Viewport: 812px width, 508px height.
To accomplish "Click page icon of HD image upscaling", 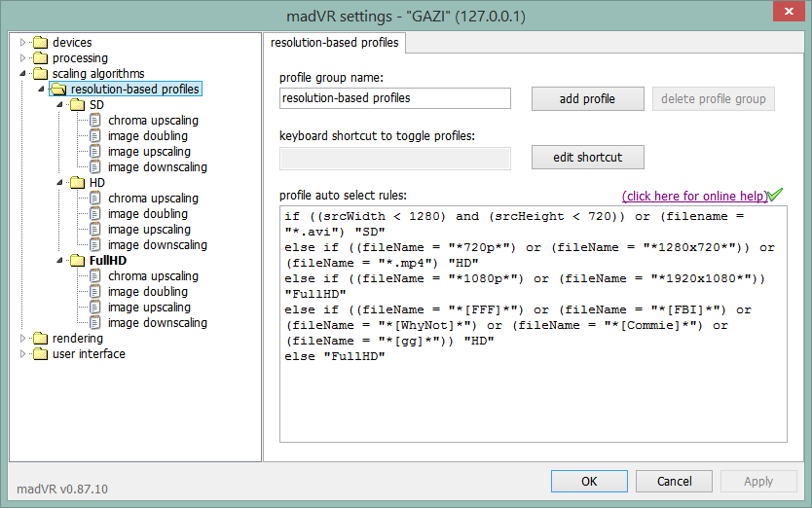I will (94, 229).
